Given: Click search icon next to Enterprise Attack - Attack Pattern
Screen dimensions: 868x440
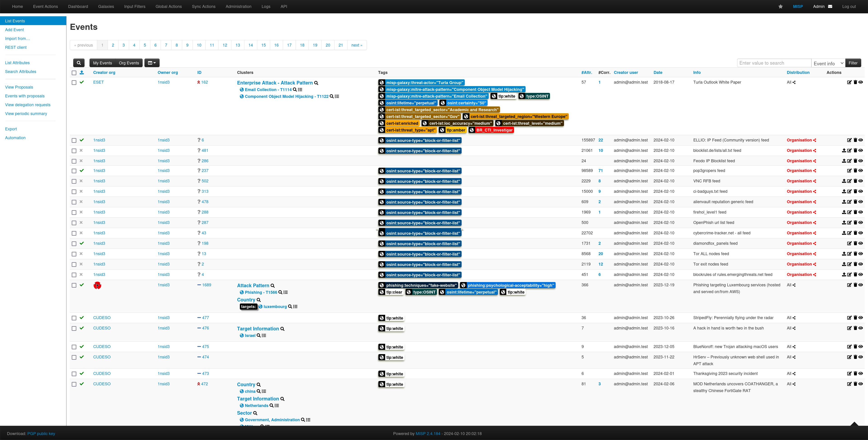Looking at the screenshot, I should [x=316, y=83].
